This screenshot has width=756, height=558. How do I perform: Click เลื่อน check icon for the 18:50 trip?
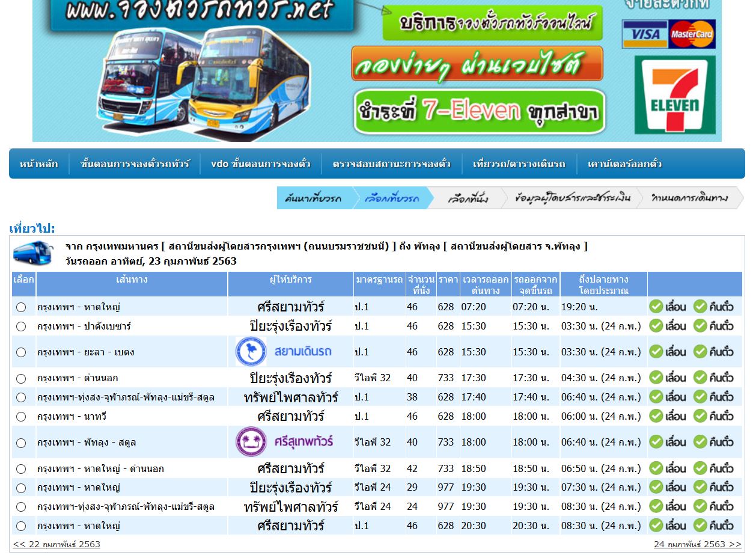point(656,468)
